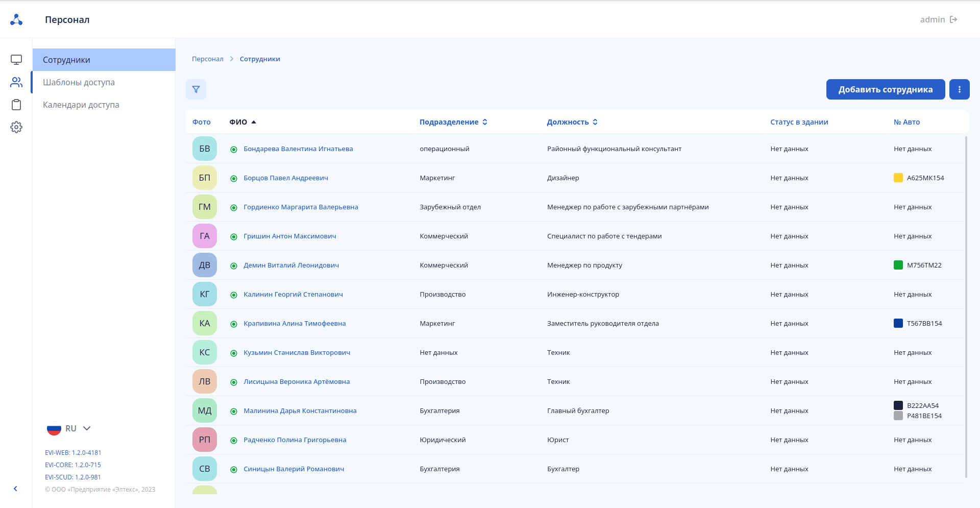Click the Персонал breadcrumb link

pyautogui.click(x=207, y=59)
